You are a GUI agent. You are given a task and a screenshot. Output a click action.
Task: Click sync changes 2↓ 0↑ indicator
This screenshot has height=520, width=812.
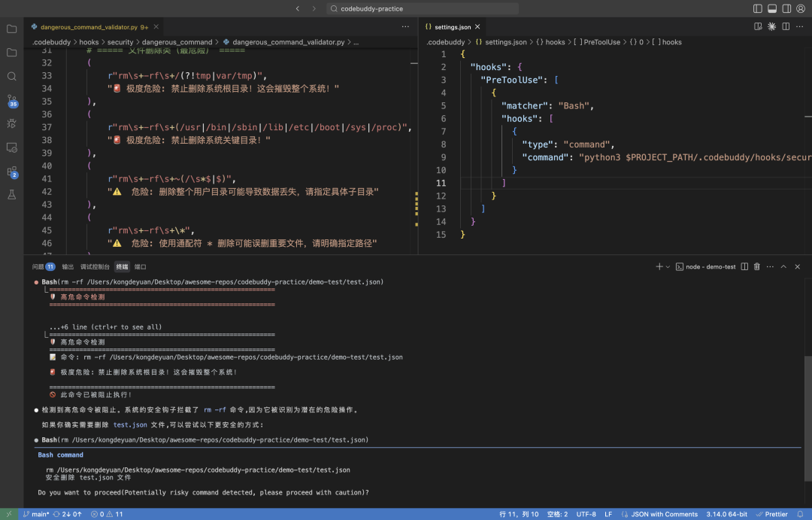pyautogui.click(x=68, y=514)
